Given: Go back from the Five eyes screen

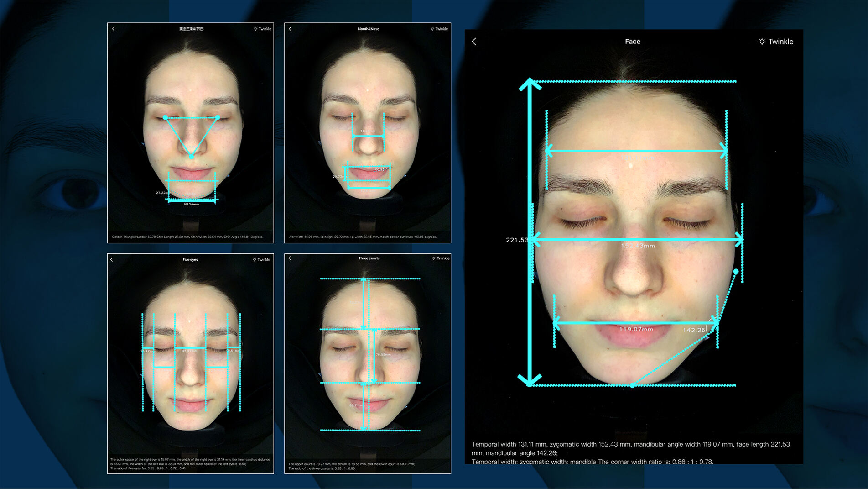Looking at the screenshot, I should click(112, 260).
